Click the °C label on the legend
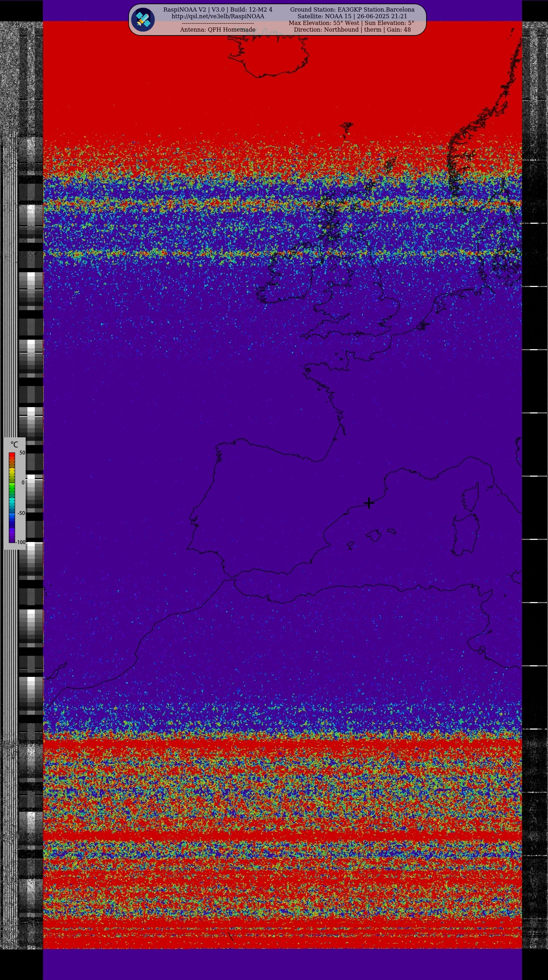The height and width of the screenshot is (980, 548). pyautogui.click(x=14, y=444)
